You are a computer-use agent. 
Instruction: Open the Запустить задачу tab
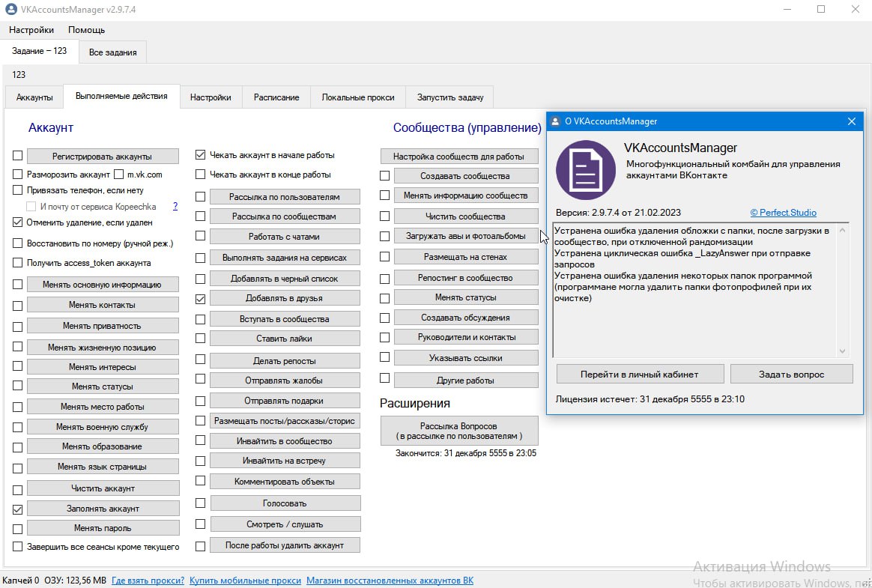coord(450,97)
